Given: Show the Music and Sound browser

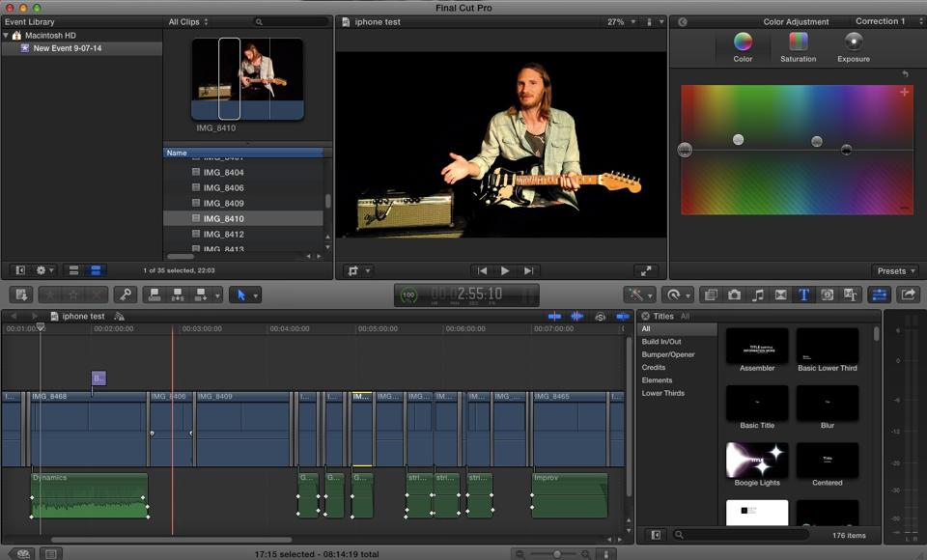Looking at the screenshot, I should 757,294.
